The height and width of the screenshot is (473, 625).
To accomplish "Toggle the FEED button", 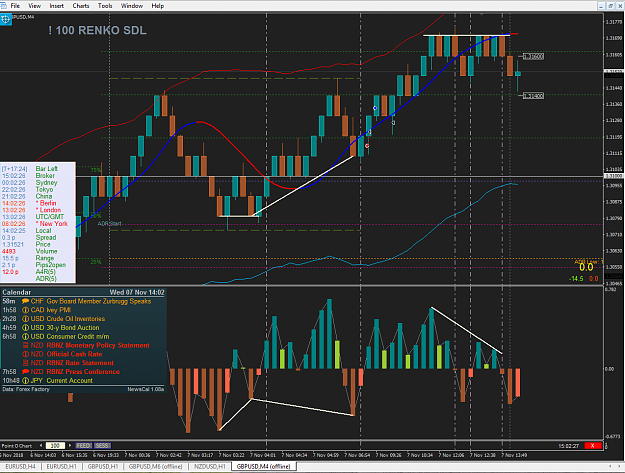I will pyautogui.click(x=84, y=446).
